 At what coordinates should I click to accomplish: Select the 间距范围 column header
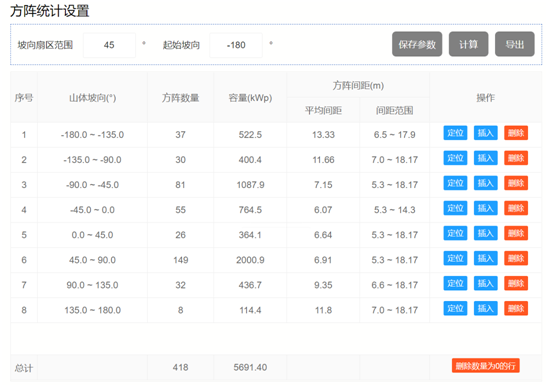[395, 110]
